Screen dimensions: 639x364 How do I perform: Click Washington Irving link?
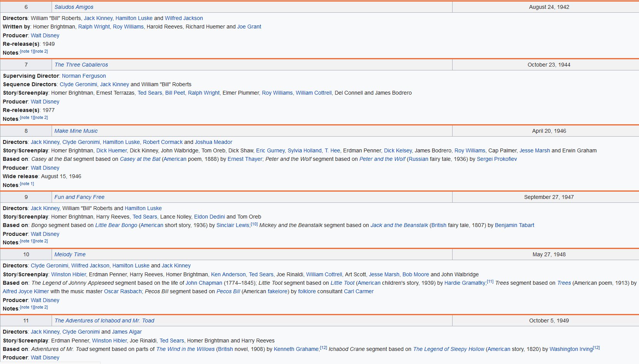[x=571, y=349]
